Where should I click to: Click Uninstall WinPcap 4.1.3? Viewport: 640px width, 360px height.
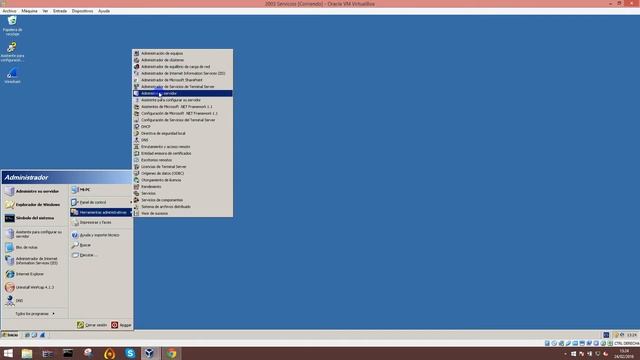click(35, 287)
